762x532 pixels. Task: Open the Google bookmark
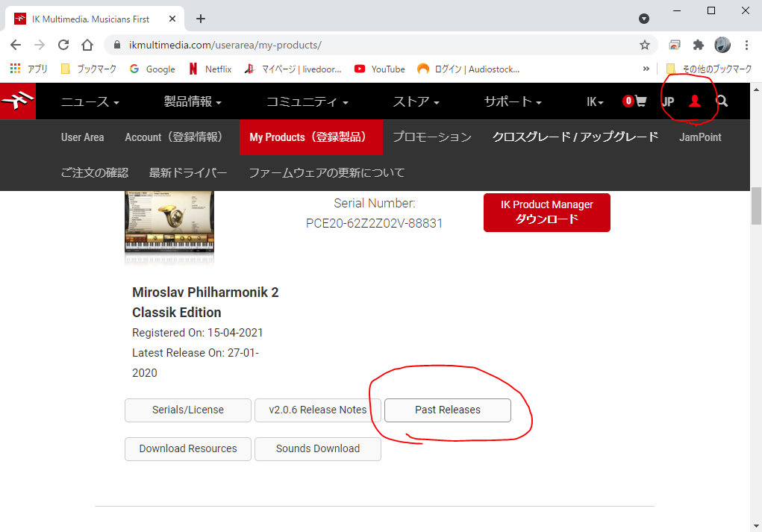(x=152, y=69)
